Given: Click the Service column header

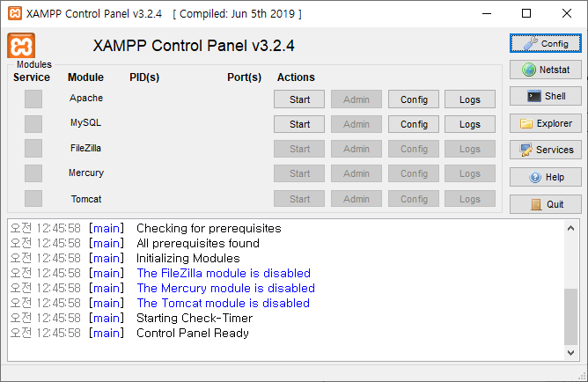Looking at the screenshot, I should coord(32,77).
